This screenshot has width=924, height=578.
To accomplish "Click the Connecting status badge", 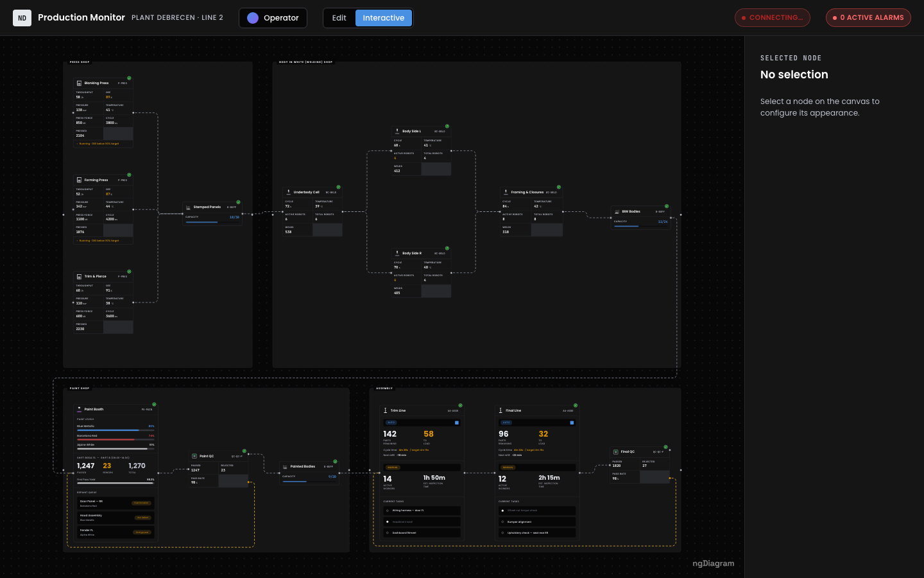I will point(773,18).
